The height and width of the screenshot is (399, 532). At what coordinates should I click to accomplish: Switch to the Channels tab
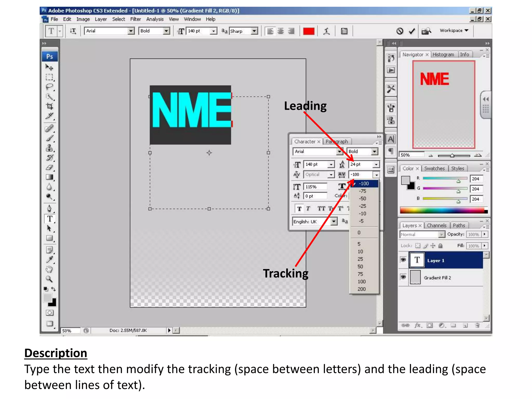437,225
